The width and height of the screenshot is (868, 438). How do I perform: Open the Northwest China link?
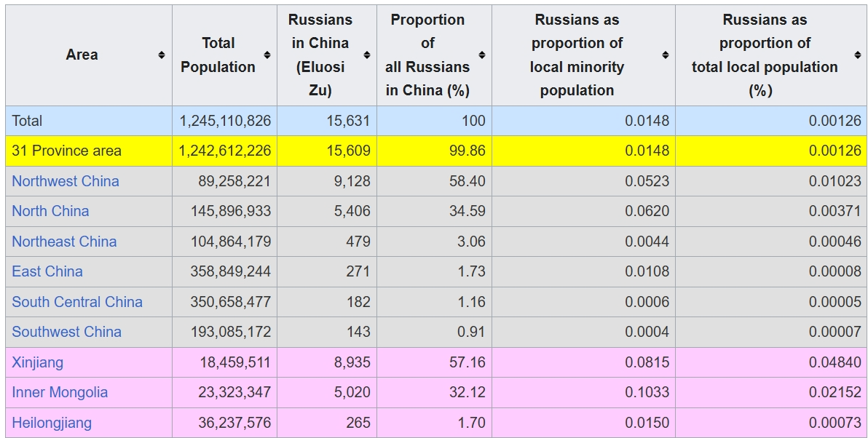point(66,181)
